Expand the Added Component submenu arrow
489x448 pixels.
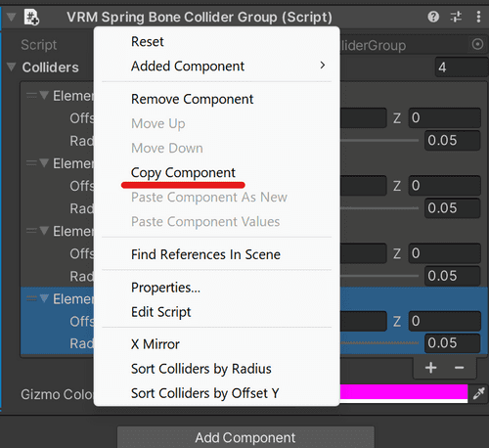pyautogui.click(x=322, y=66)
